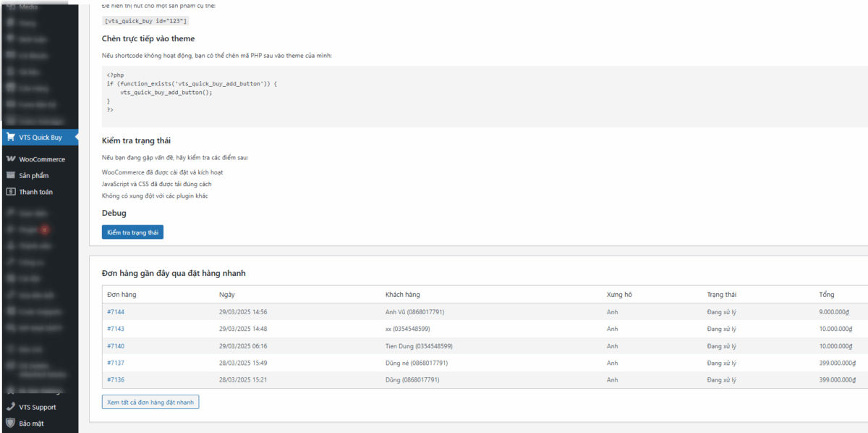Open order #7144
868x433 pixels.
(x=116, y=312)
